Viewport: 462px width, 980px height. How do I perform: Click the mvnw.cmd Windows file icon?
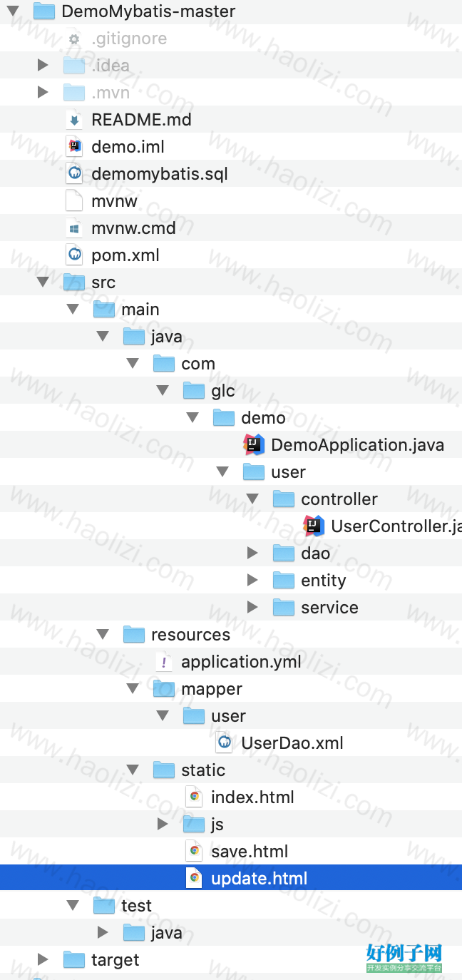74,228
